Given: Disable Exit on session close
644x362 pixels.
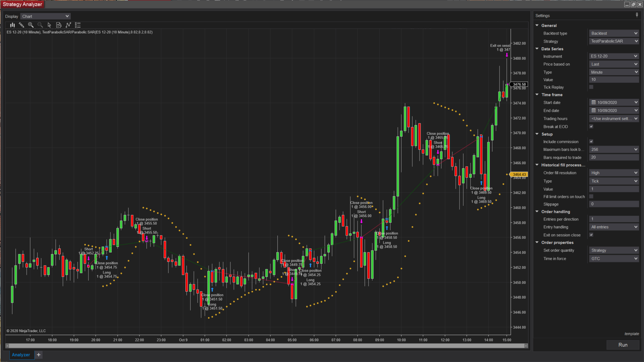Looking at the screenshot, I should [591, 235].
